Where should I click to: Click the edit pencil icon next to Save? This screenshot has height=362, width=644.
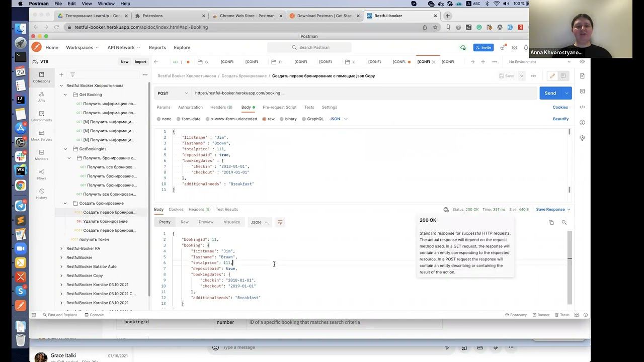pos(552,76)
